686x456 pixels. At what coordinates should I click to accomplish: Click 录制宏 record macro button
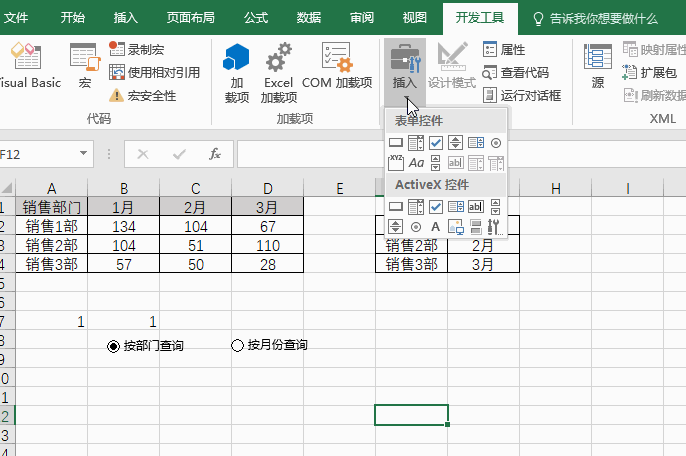[136, 49]
